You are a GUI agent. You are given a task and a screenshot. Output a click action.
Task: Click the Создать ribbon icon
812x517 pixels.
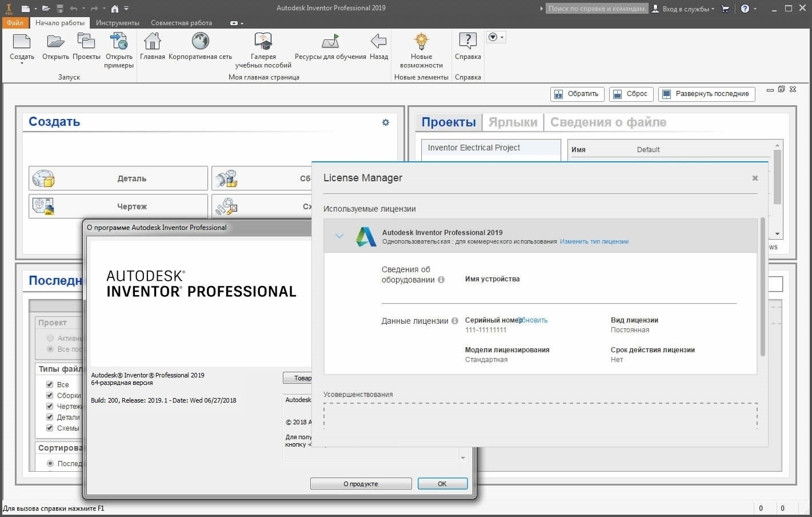22,42
